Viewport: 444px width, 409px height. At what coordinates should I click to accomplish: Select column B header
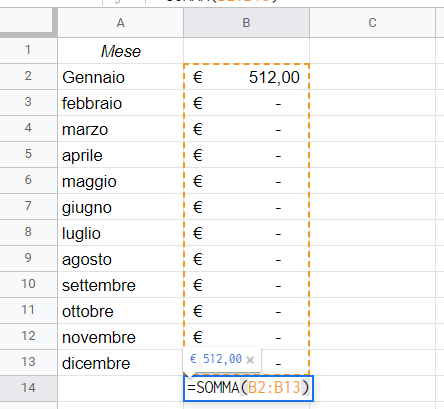pos(246,23)
